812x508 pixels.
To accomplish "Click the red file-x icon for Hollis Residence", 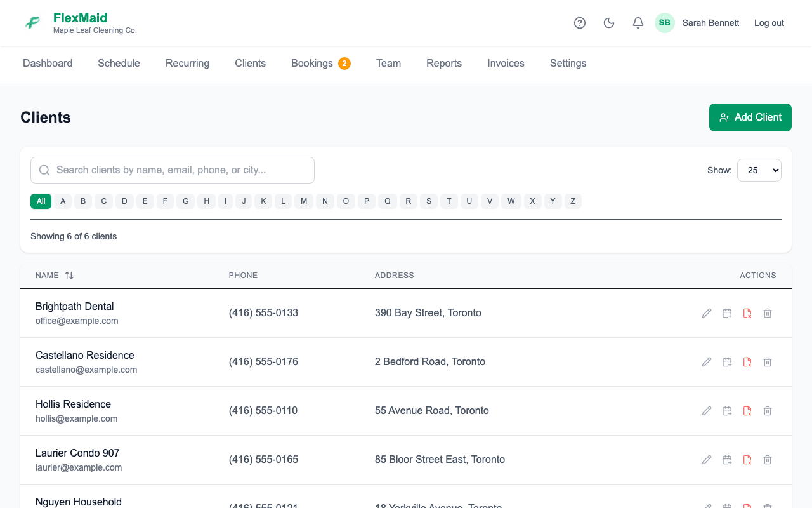I will point(747,411).
